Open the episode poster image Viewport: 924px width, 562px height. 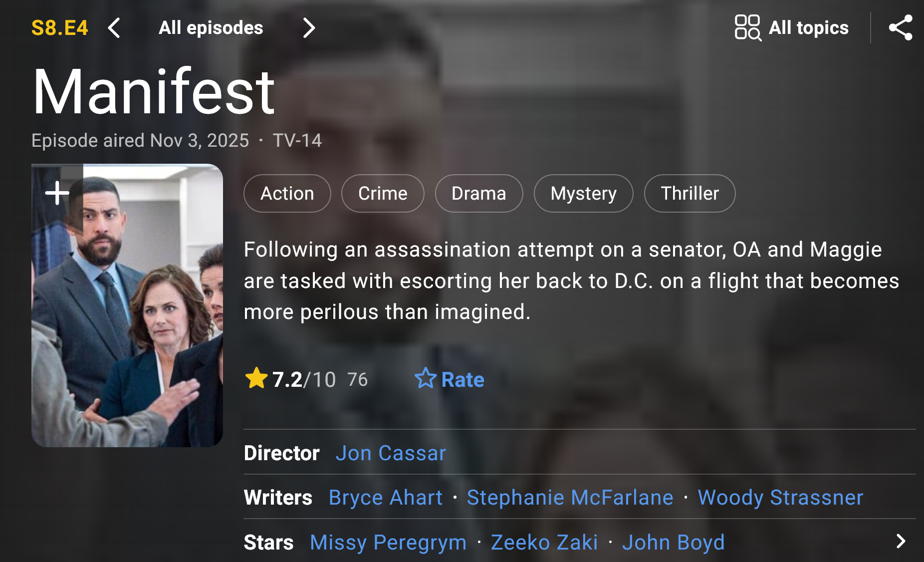pos(127,305)
